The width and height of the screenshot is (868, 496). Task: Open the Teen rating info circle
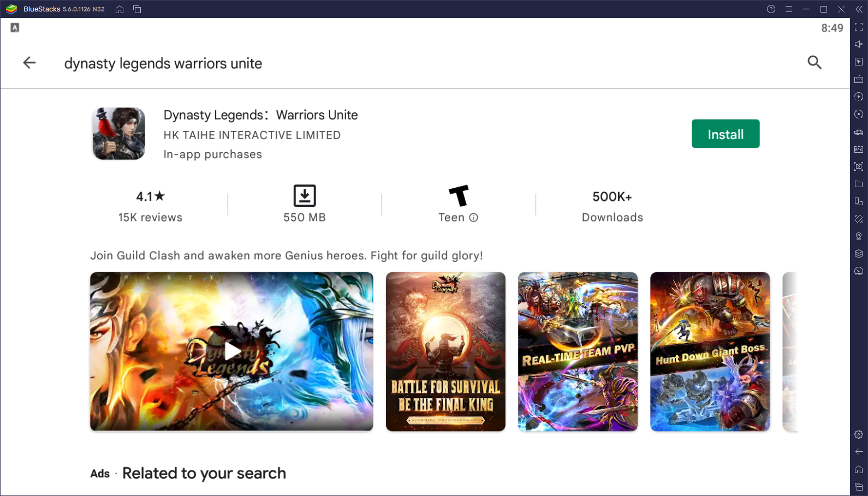pyautogui.click(x=474, y=218)
